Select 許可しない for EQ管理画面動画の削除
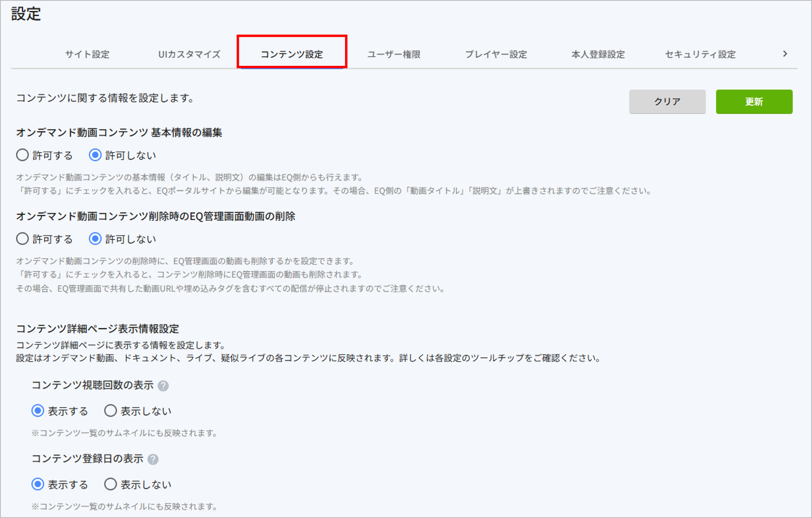Image resolution: width=812 pixels, height=518 pixels. [95, 239]
